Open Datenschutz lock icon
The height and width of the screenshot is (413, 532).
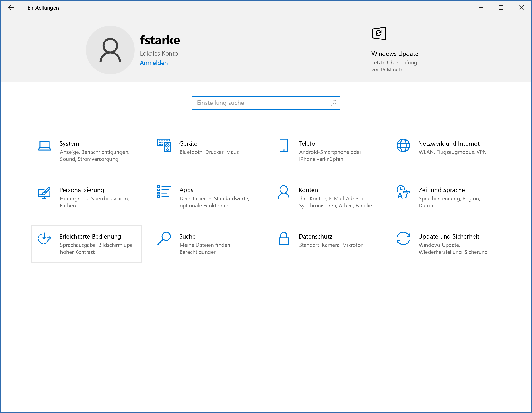[283, 239]
